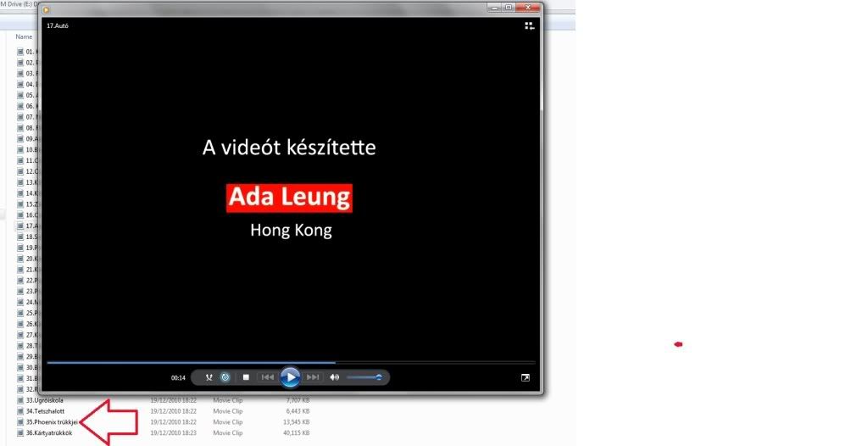The height and width of the screenshot is (446, 868).
Task: Click file icon of row 15.Z
Action: 20,204
